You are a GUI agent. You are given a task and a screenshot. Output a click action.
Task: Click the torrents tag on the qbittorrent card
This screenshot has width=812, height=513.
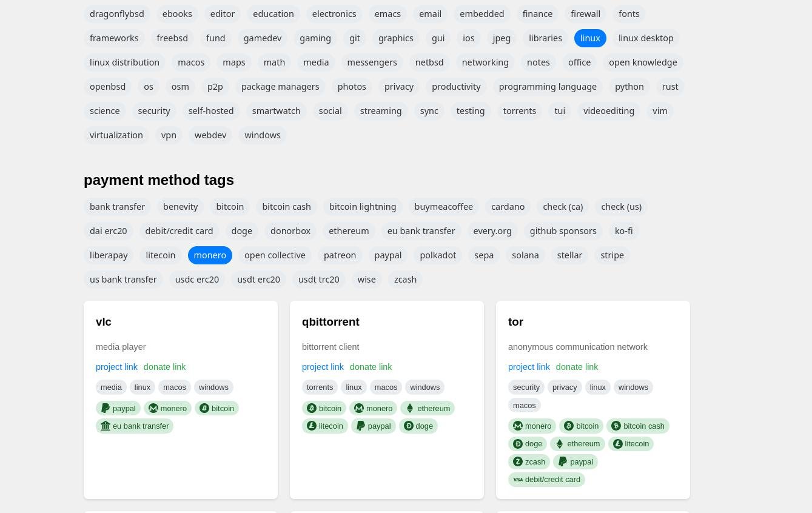(320, 387)
